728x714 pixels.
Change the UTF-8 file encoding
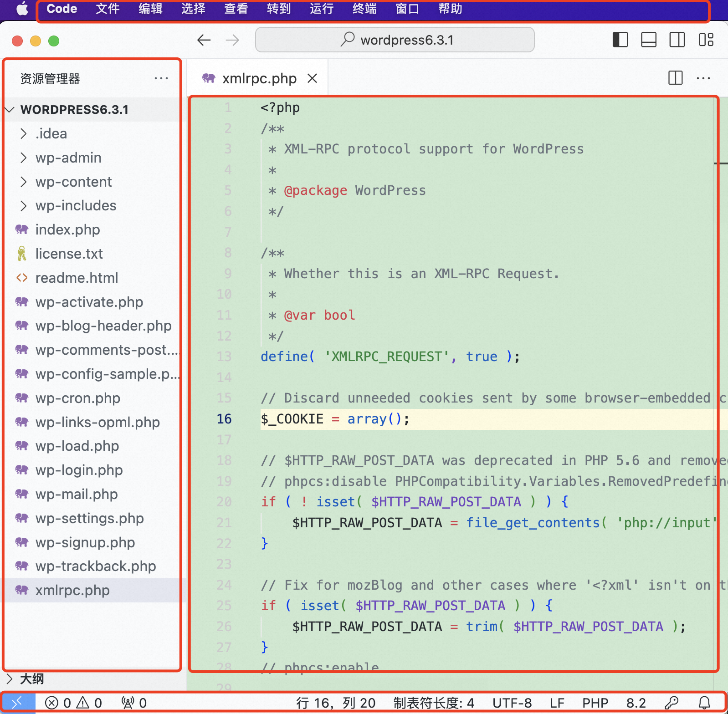pyautogui.click(x=512, y=703)
